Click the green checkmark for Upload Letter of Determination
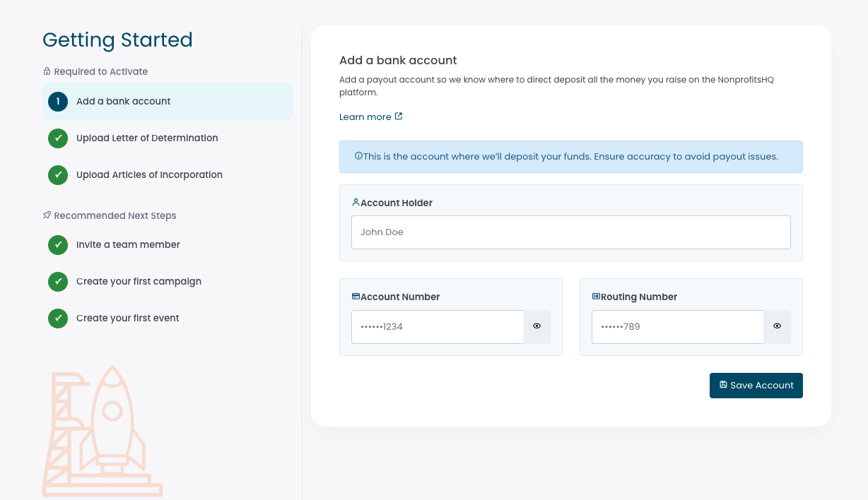 point(58,138)
